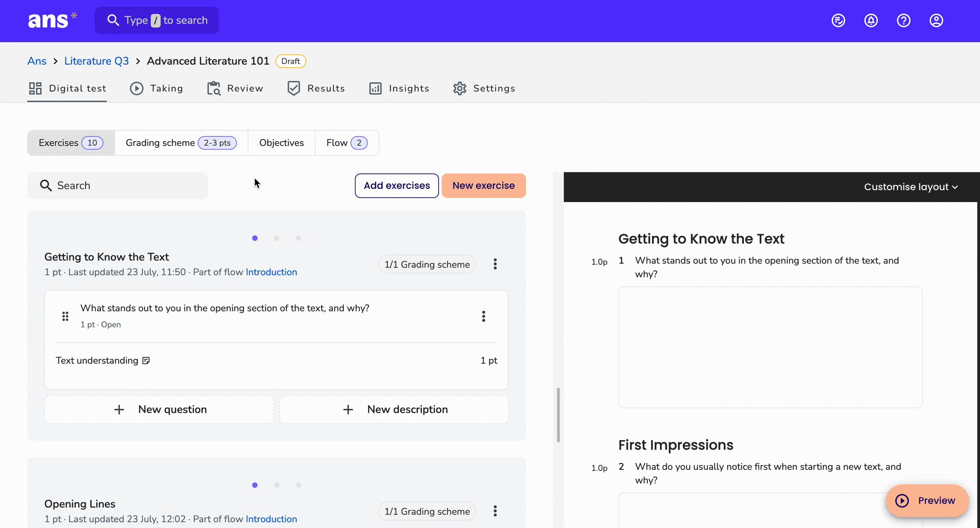
Task: Open Introduction flow link under Getting to Know the Text
Action: click(x=271, y=272)
